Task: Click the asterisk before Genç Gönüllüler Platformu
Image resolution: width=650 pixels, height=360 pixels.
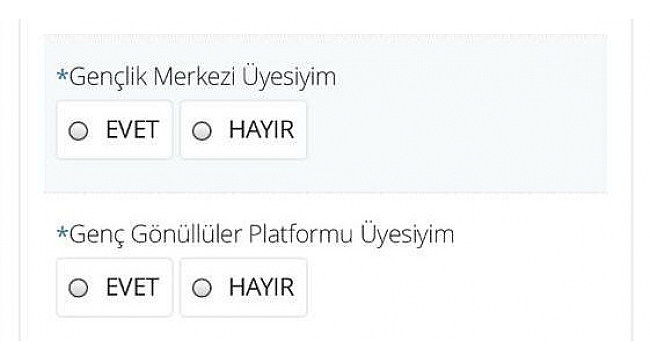Action: click(x=62, y=233)
